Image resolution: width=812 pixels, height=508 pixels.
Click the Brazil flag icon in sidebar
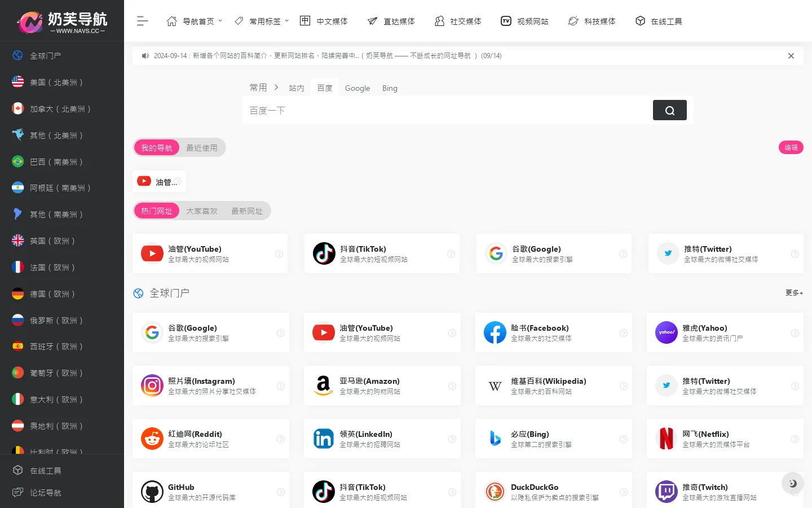[x=18, y=161]
